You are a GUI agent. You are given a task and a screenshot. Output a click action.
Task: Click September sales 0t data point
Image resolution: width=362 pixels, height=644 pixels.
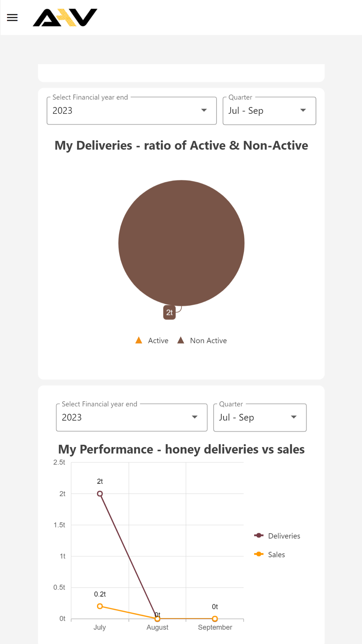tap(215, 619)
